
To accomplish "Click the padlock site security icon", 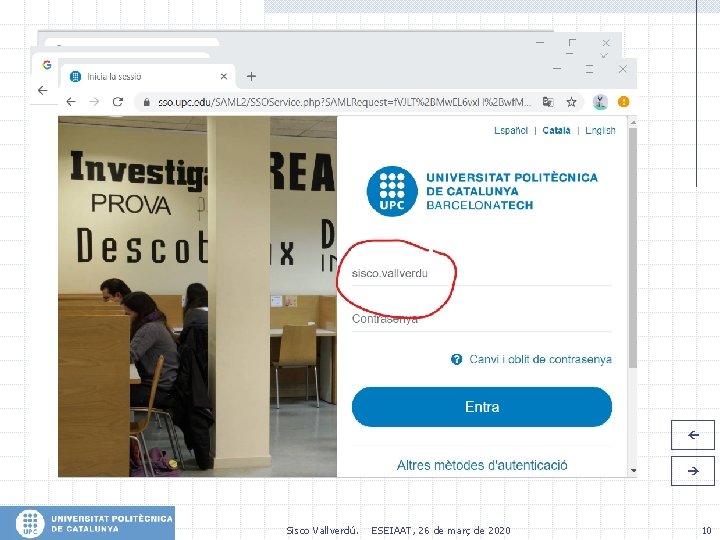I will tap(146, 102).
